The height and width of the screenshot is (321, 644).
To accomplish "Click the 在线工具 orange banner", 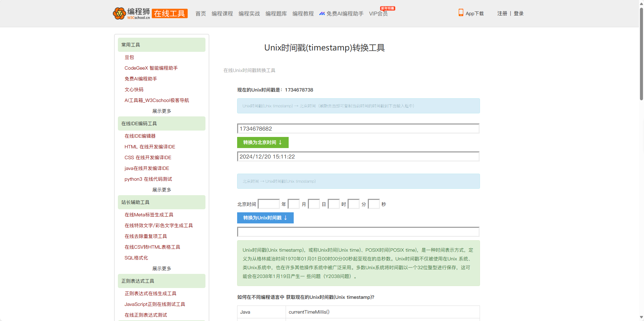I will tap(170, 13).
